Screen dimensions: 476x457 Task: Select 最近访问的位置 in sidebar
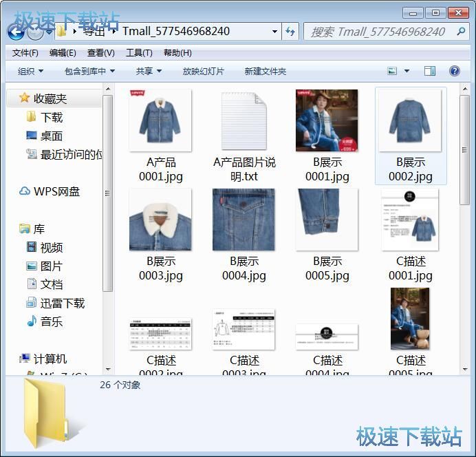[x=65, y=154]
